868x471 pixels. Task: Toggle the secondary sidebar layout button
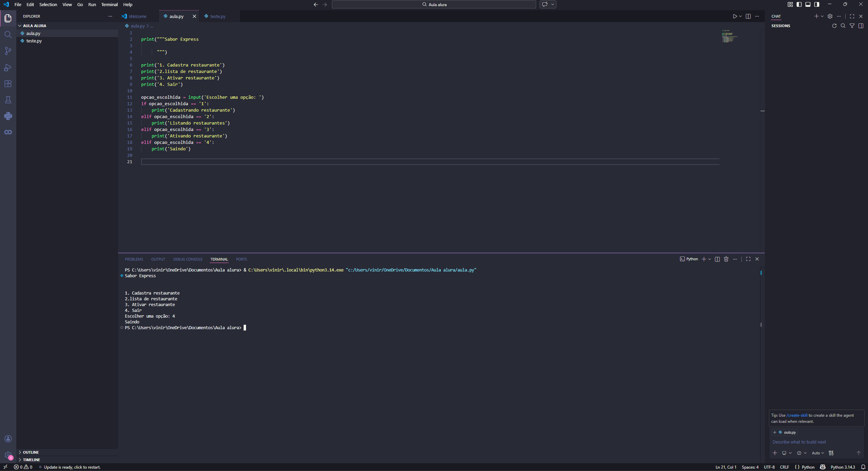(817, 4)
